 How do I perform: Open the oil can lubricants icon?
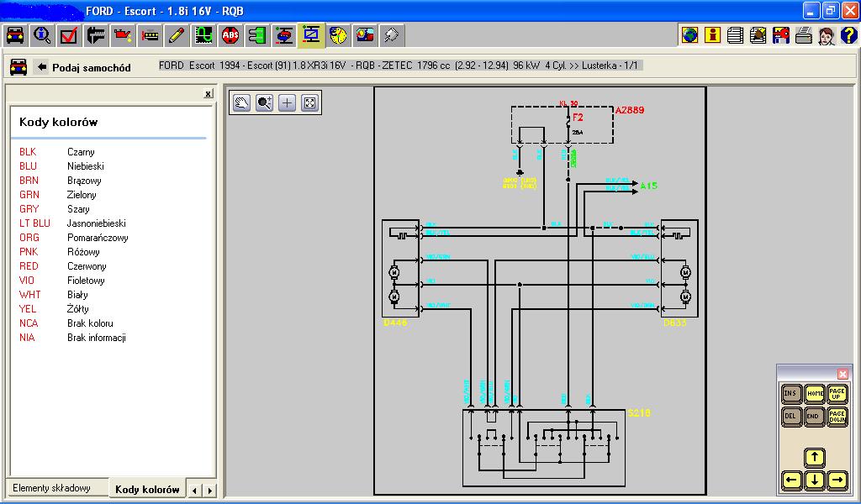point(124,35)
